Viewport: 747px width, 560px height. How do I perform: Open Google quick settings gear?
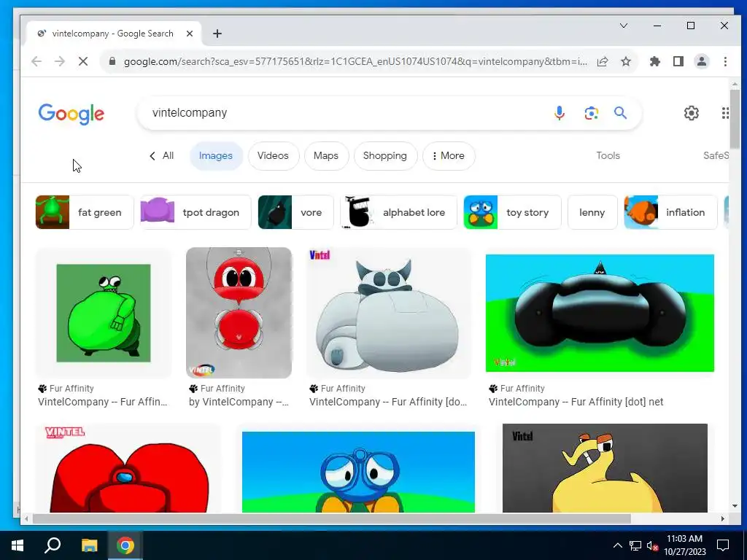[692, 113]
